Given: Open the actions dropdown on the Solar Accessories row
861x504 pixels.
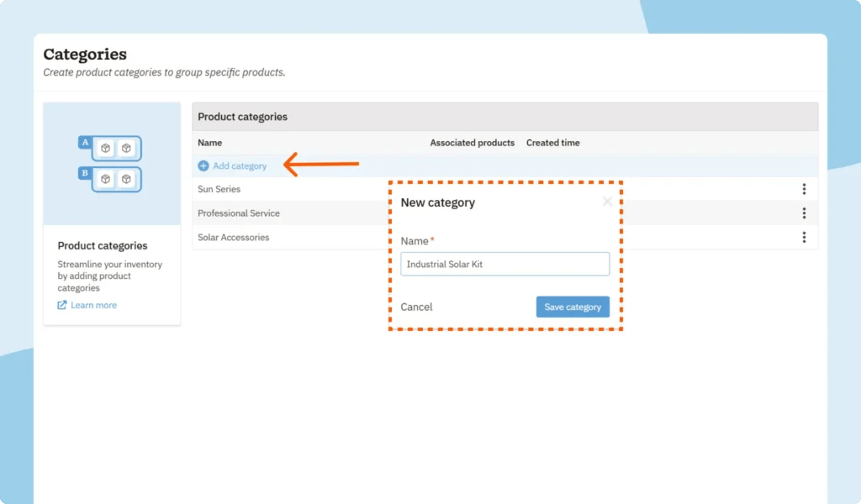Looking at the screenshot, I should coord(804,237).
